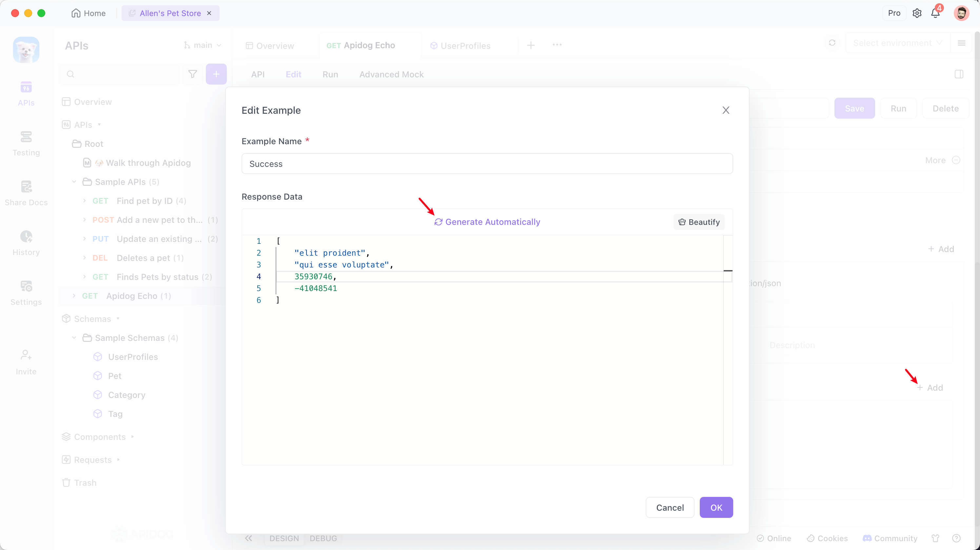Switch to the Overview editor tab
The height and width of the screenshot is (550, 980).
coord(270,46)
